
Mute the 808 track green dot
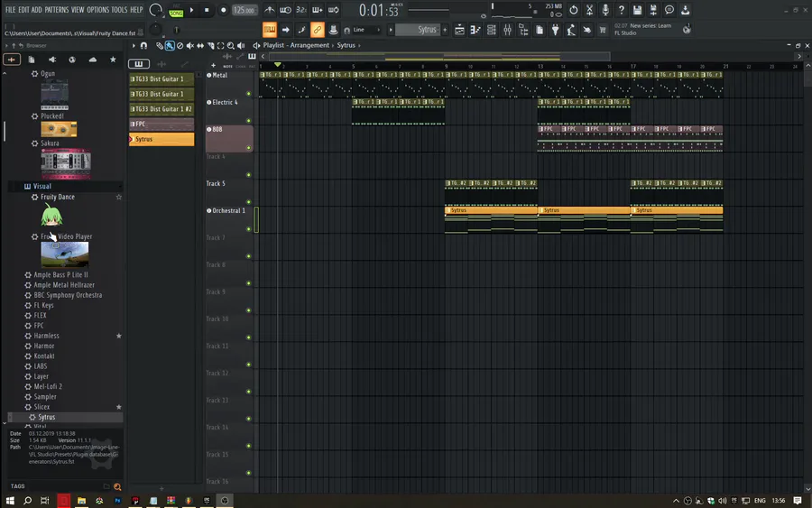point(249,148)
